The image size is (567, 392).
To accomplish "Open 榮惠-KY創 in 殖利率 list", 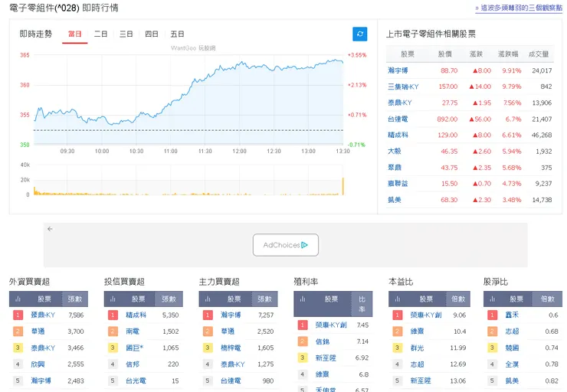I will 331,325.
